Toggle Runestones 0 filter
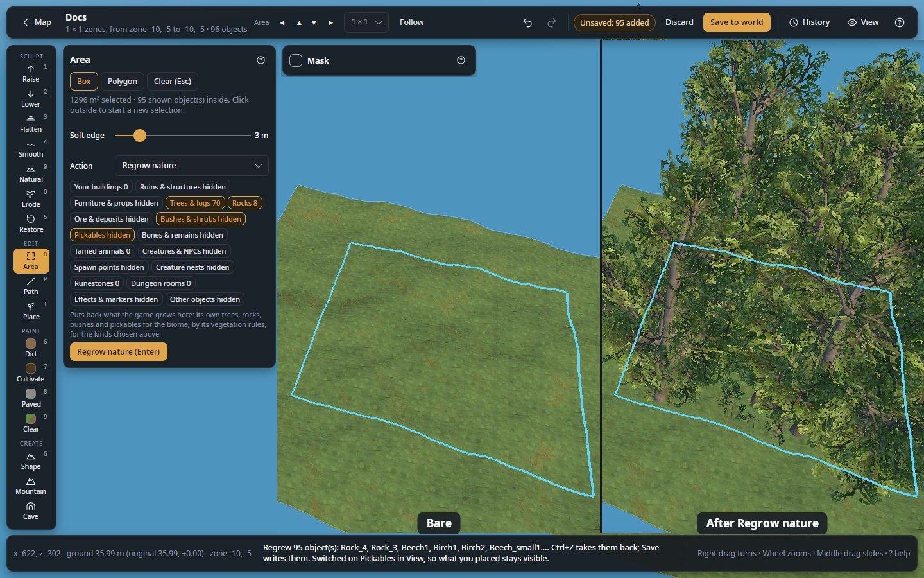 tap(96, 283)
